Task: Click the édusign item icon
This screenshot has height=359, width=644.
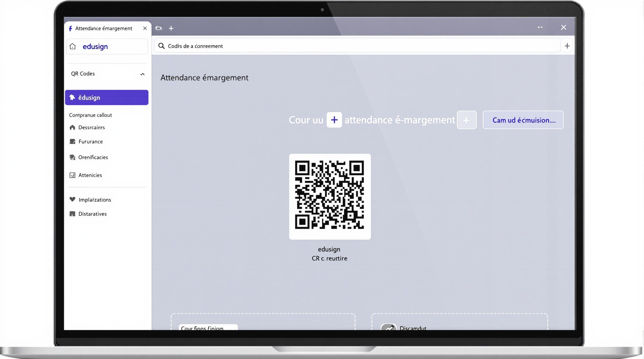Action: 72,97
